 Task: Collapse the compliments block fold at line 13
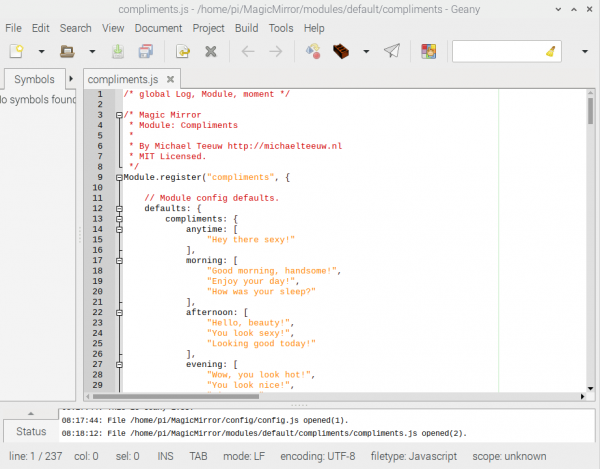click(119, 219)
